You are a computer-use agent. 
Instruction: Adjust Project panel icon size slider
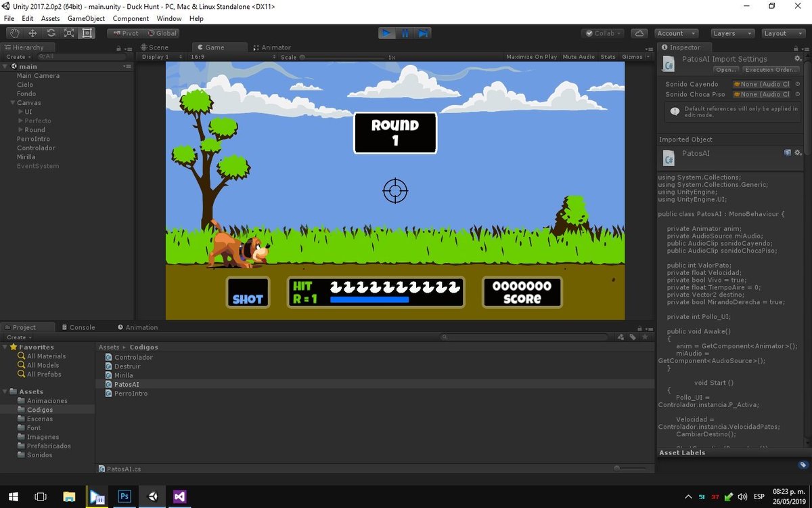pos(630,468)
